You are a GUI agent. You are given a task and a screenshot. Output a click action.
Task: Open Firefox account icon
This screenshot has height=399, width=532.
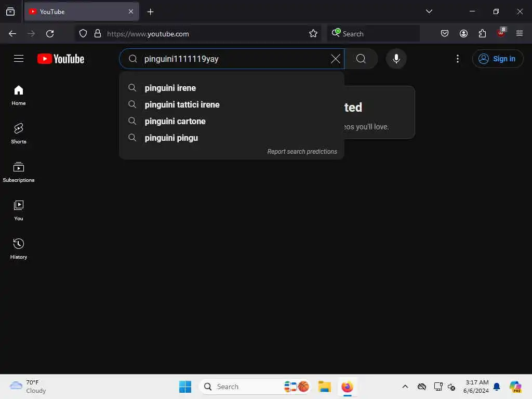463,34
